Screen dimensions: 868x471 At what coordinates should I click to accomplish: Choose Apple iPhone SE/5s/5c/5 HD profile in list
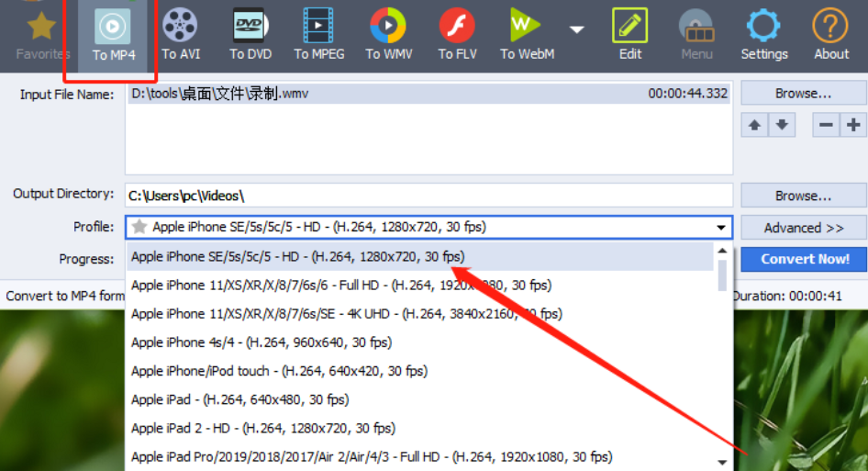point(419,256)
